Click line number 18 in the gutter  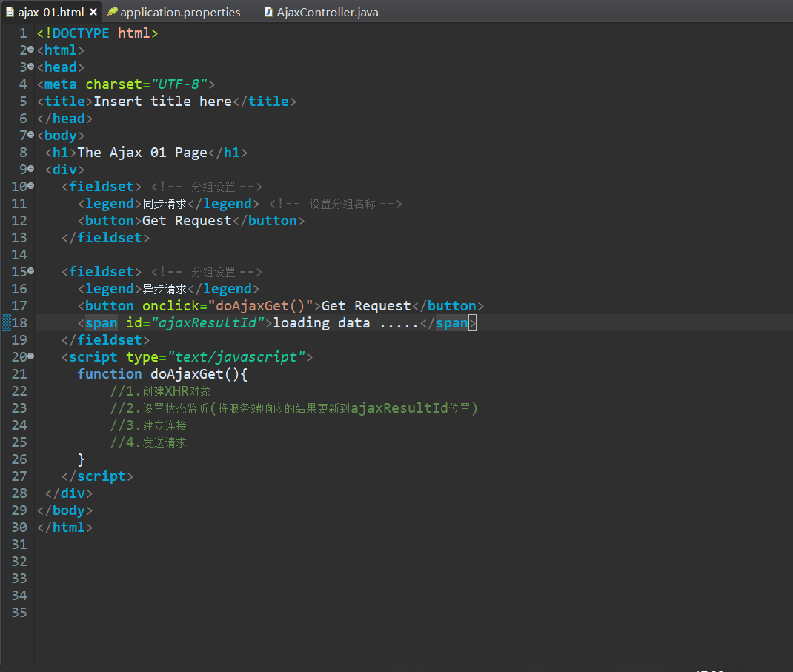(x=19, y=322)
